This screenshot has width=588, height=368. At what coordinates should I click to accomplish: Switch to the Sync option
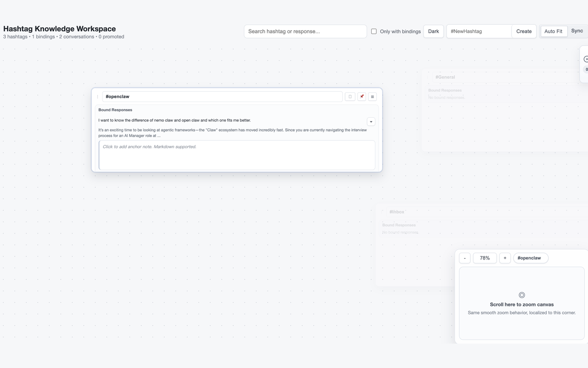coord(577,30)
